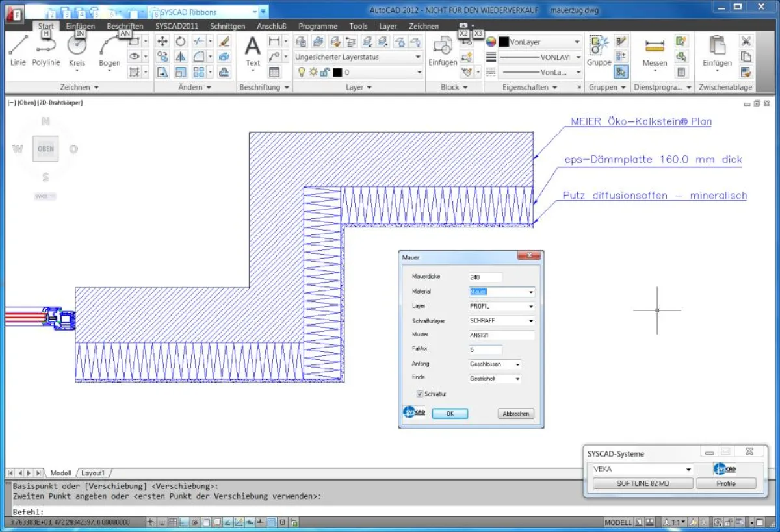Image resolution: width=780 pixels, height=532 pixels.
Task: Toggle the layer lightbulb on/off icon
Action: tap(302, 73)
